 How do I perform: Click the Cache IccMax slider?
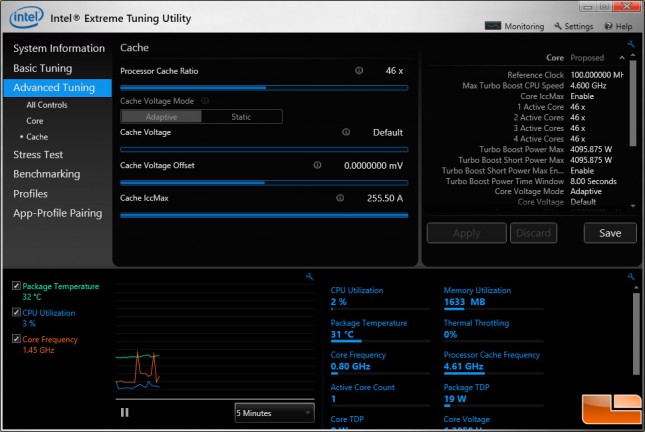pyautogui.click(x=264, y=215)
